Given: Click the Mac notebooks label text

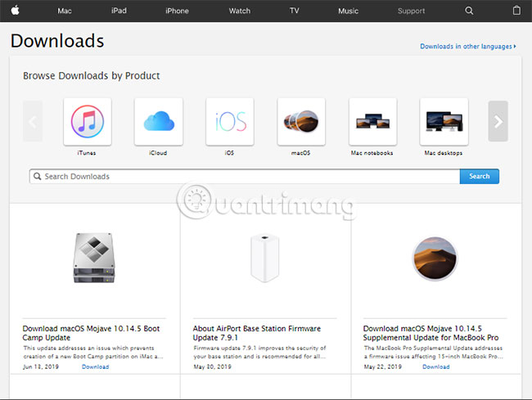Looking at the screenshot, I should tap(372, 153).
